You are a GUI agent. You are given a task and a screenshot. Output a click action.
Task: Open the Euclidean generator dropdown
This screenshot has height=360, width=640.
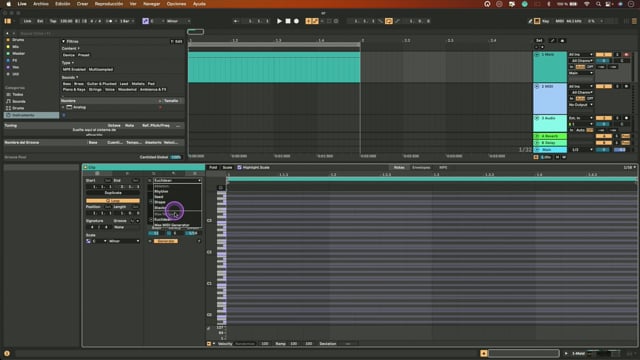point(177,180)
